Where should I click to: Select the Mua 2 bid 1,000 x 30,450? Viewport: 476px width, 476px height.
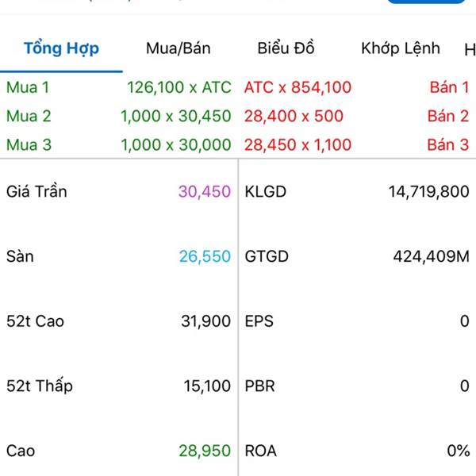175,117
